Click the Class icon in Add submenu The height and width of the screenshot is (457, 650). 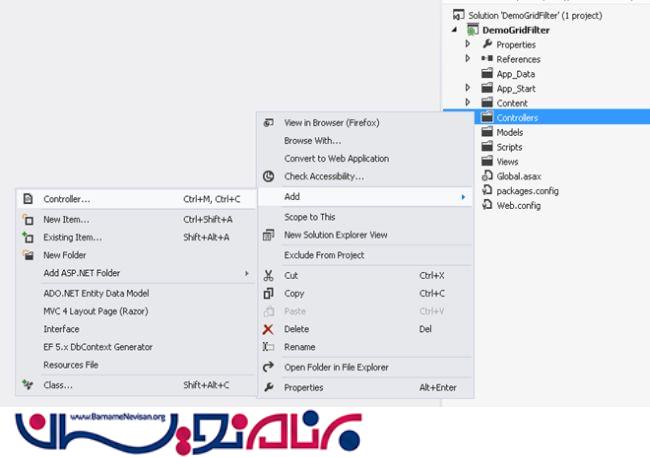(28, 385)
